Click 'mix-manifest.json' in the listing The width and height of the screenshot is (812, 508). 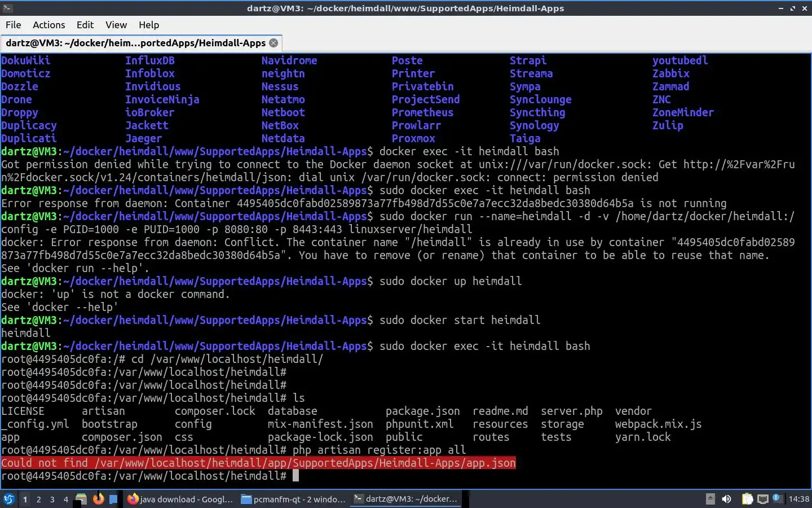[x=320, y=424]
